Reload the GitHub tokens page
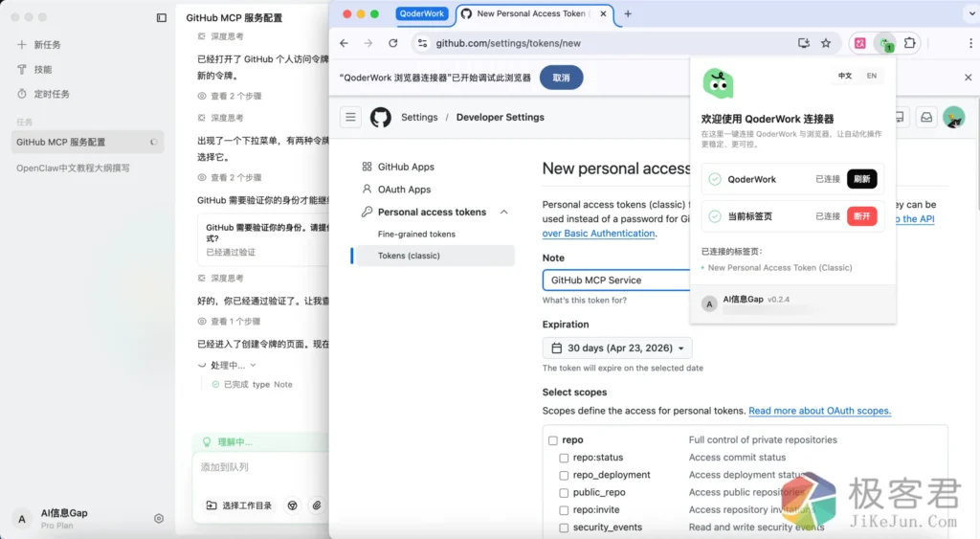 392,43
